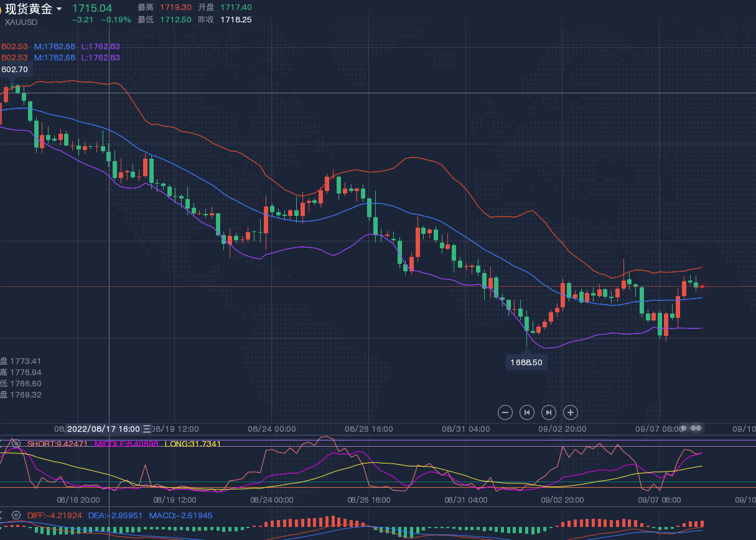Click the LONG:31.7341 indicator legend
The width and height of the screenshot is (756, 540).
point(192,444)
